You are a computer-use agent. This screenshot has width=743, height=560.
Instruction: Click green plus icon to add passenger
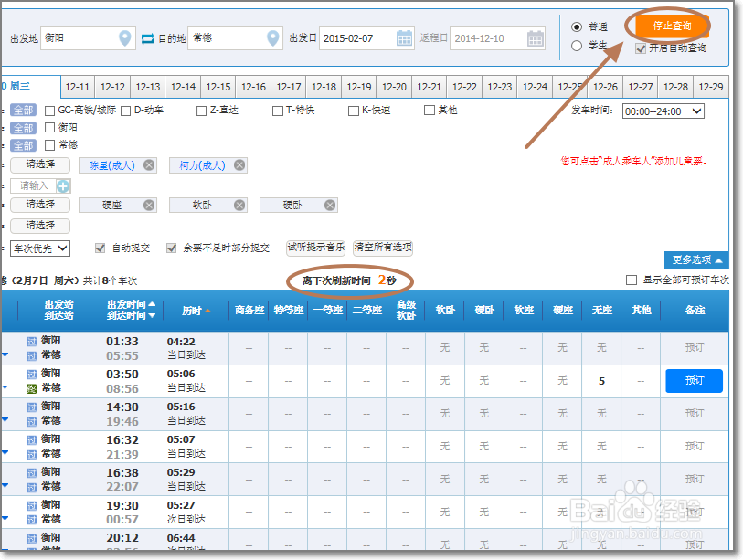click(x=64, y=185)
